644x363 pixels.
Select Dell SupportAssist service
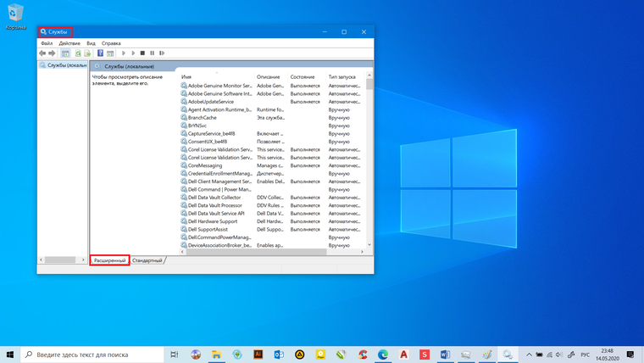pyautogui.click(x=272, y=229)
